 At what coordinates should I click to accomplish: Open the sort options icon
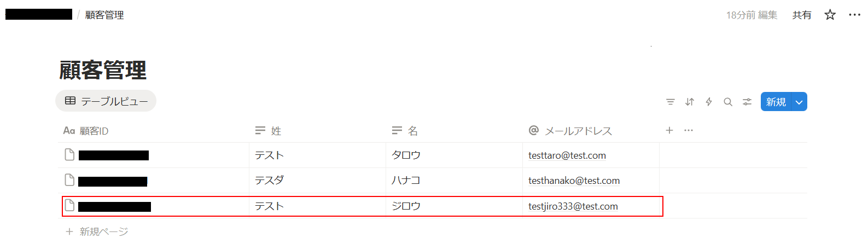[690, 102]
